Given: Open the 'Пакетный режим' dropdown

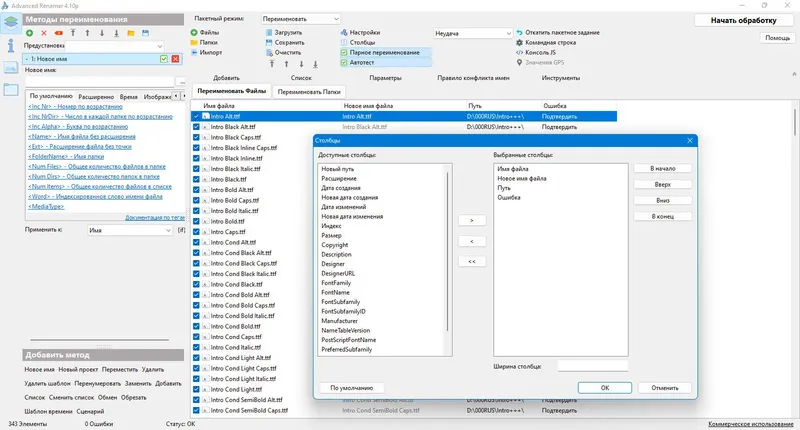Looking at the screenshot, I should (x=300, y=19).
